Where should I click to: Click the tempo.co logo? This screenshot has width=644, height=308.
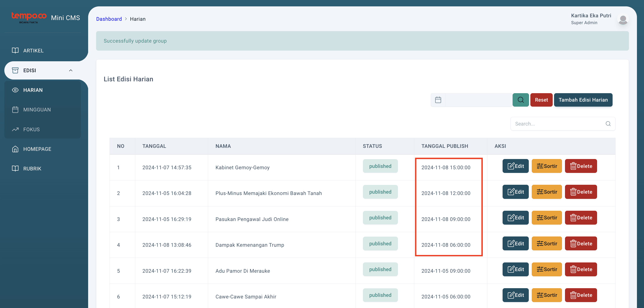29,18
